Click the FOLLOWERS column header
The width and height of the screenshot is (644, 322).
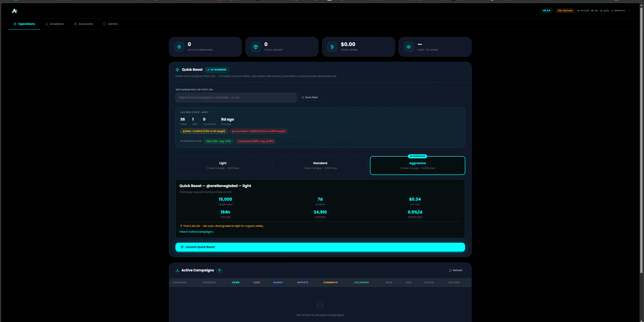point(361,282)
